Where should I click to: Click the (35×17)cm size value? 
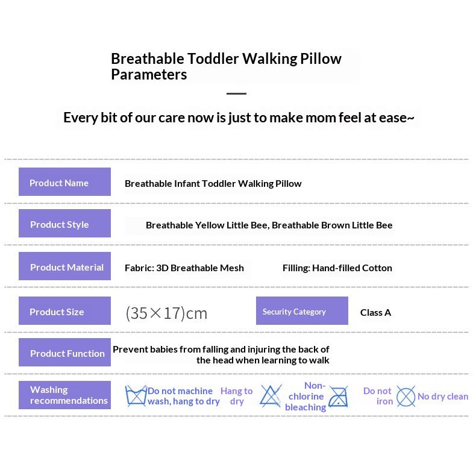click(166, 313)
